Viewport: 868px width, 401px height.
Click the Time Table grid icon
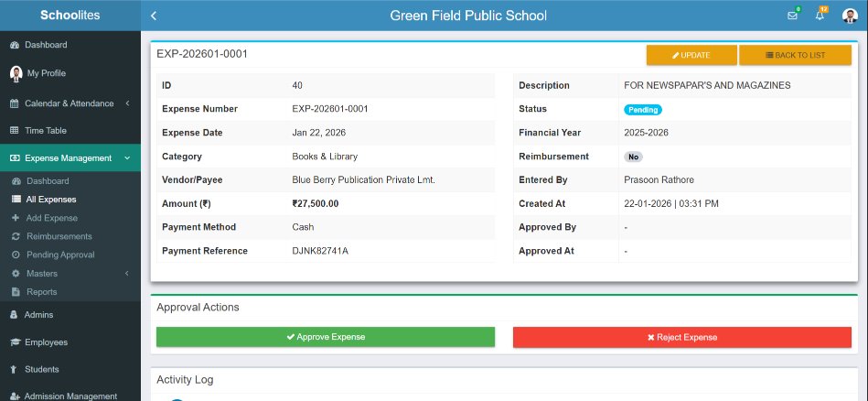click(x=15, y=131)
